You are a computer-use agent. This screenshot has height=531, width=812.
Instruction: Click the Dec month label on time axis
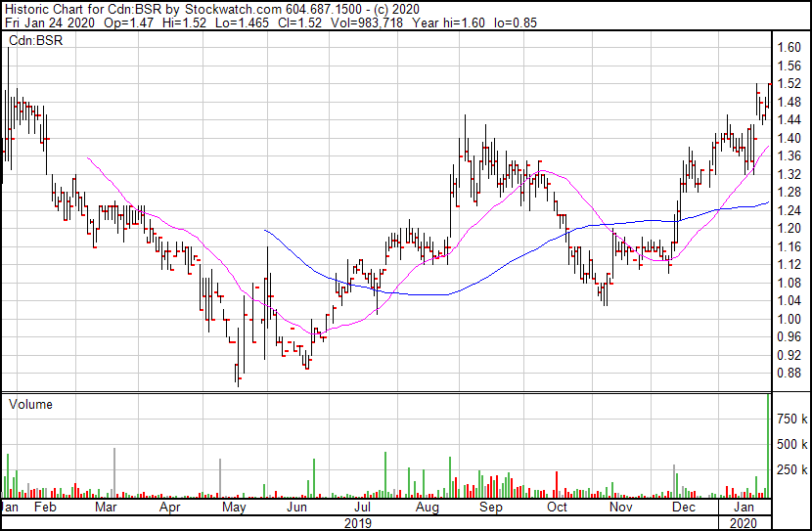click(x=684, y=507)
